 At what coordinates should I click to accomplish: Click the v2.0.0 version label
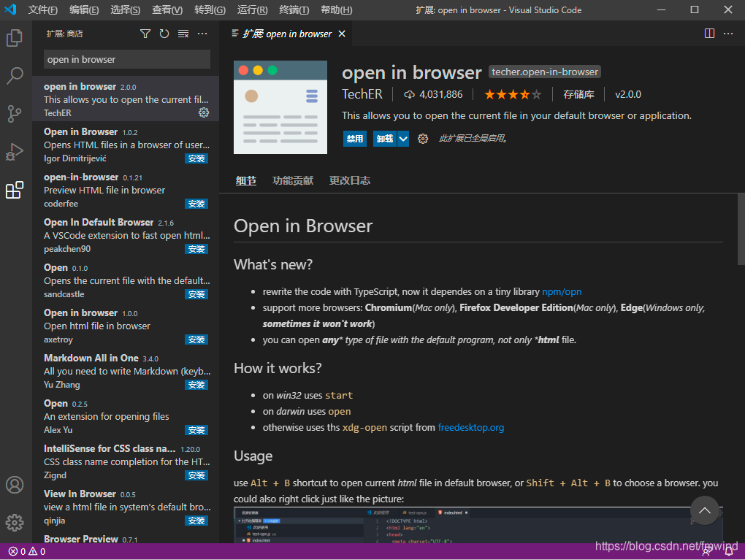(x=627, y=94)
